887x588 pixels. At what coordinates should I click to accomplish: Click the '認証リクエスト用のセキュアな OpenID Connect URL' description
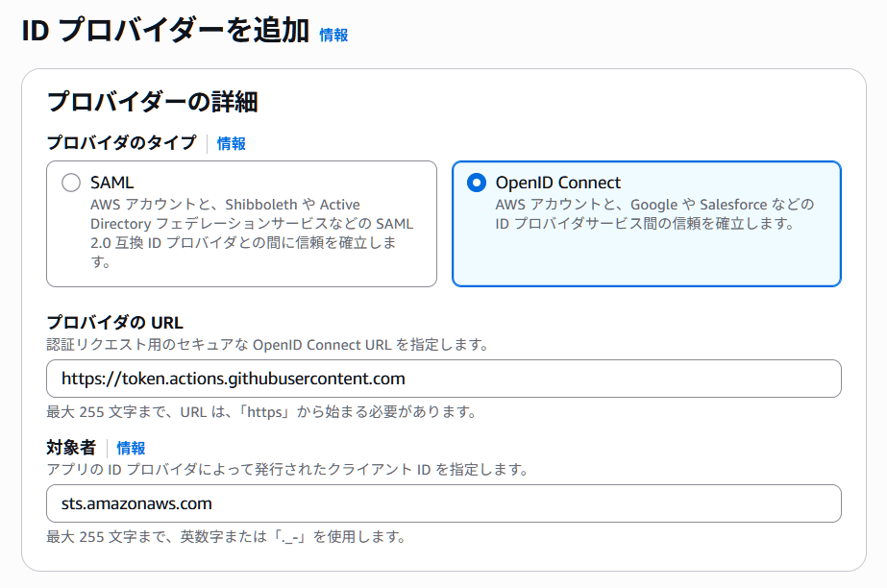267,345
